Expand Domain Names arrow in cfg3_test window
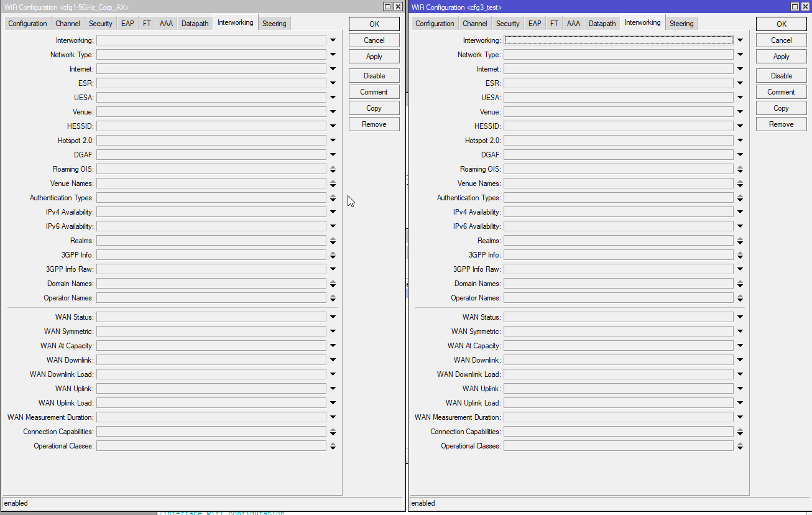 coord(740,284)
